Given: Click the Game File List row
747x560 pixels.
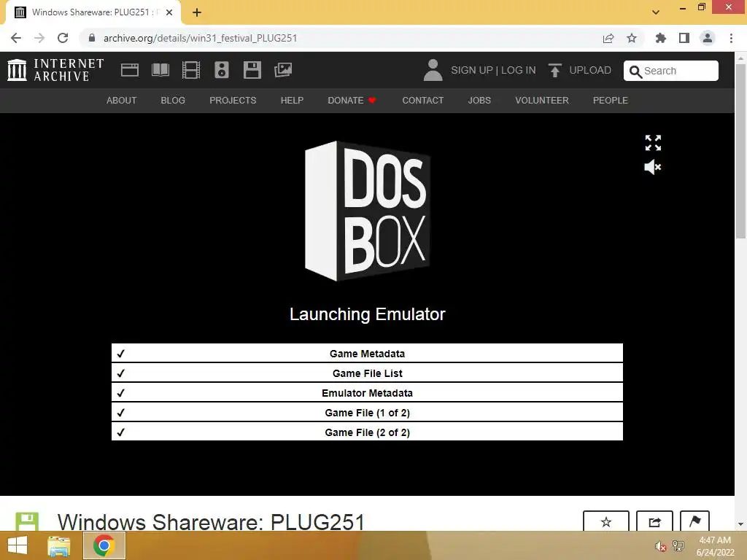Looking at the screenshot, I should (x=367, y=373).
